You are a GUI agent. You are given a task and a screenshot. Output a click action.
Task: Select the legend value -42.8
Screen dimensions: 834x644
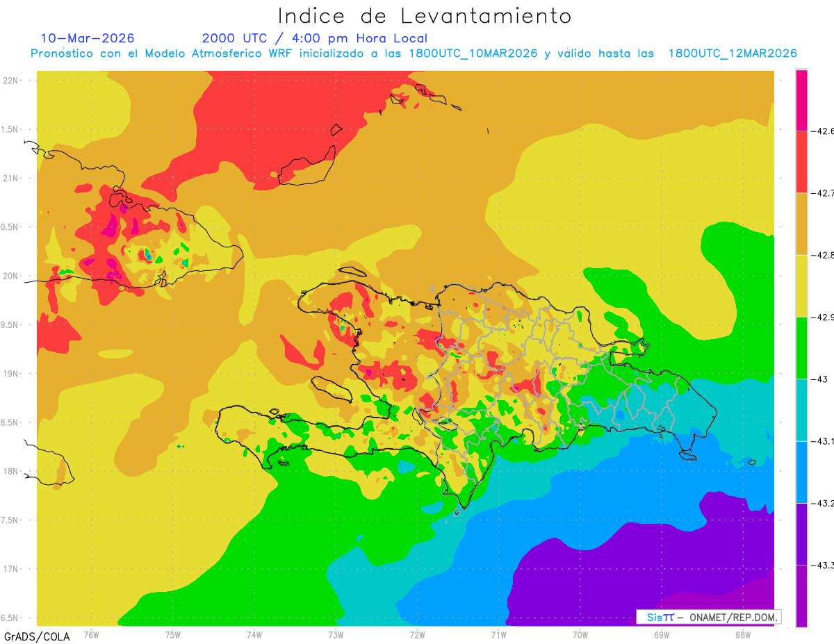(x=822, y=255)
